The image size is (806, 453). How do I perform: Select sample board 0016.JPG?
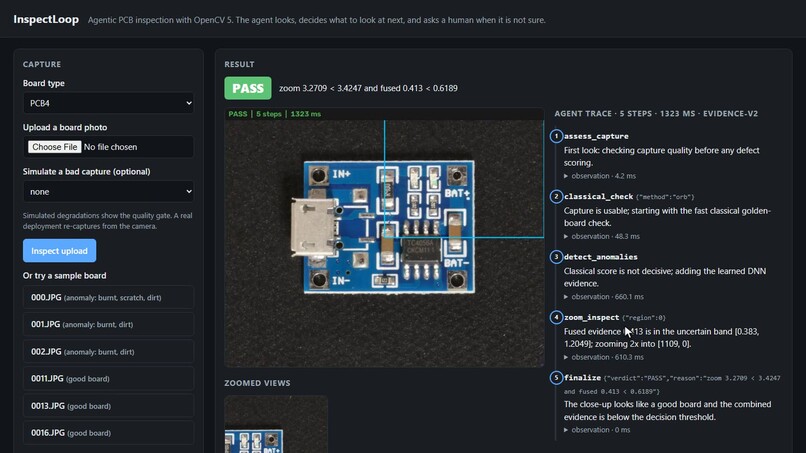tap(108, 433)
